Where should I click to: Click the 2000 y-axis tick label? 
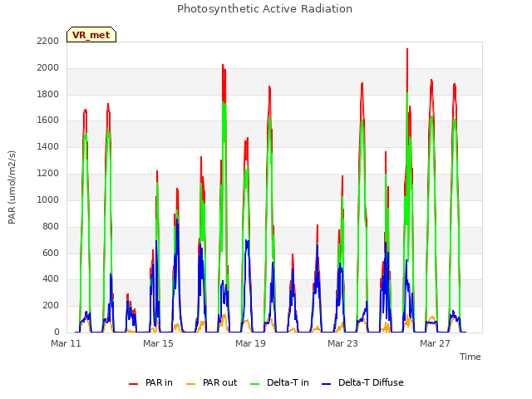click(48, 67)
